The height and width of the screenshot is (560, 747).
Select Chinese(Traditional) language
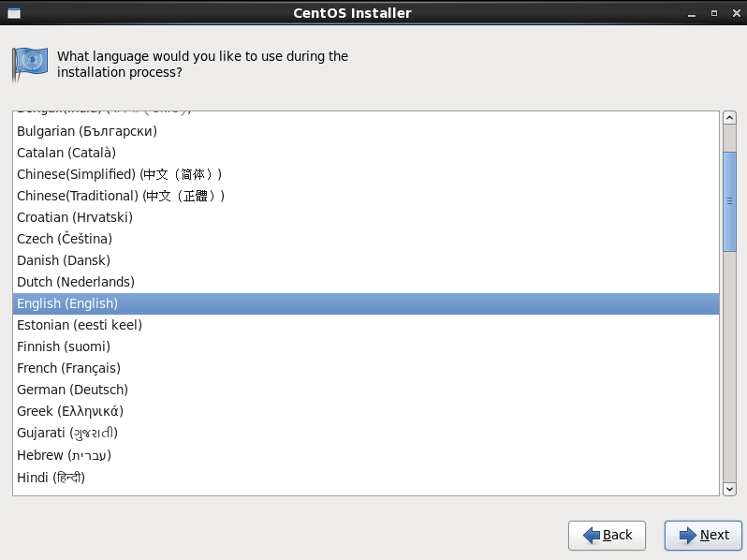click(366, 196)
